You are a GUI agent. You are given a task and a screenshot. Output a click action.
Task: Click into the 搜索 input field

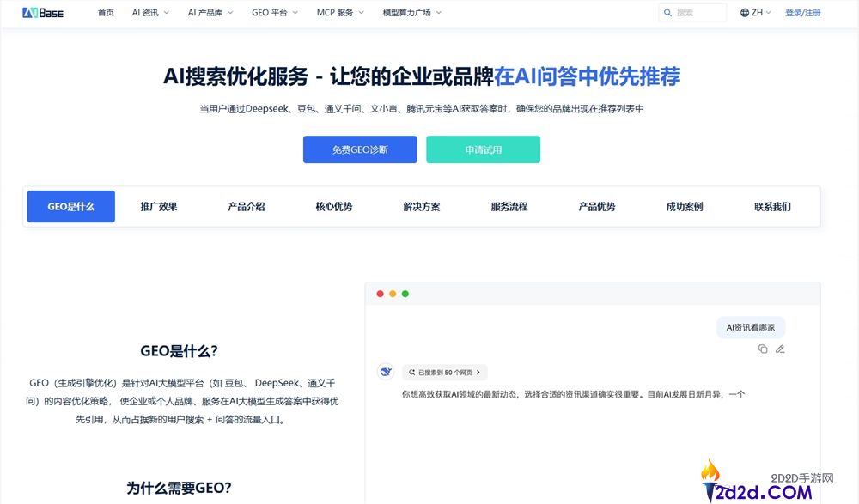(x=692, y=13)
